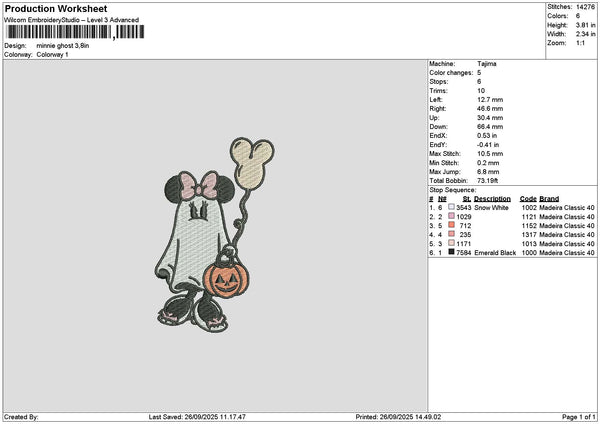Click the barcode at the top
The width and height of the screenshot is (600, 424).
[75, 32]
